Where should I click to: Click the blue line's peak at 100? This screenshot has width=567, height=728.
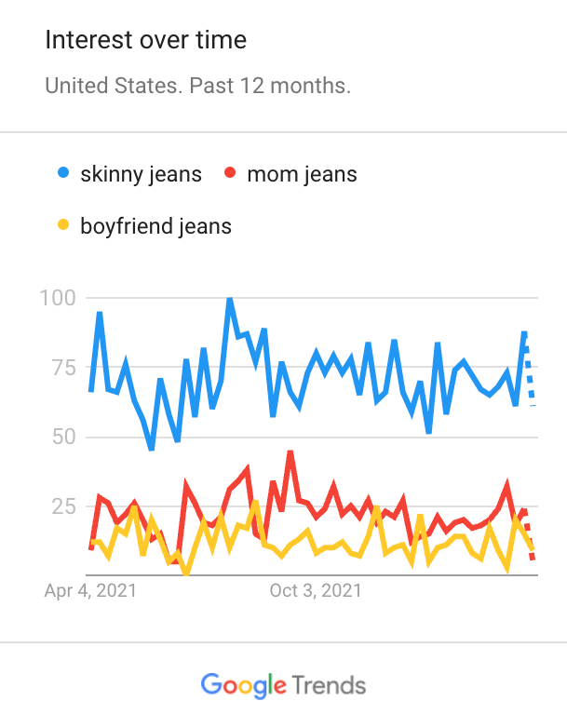(229, 300)
